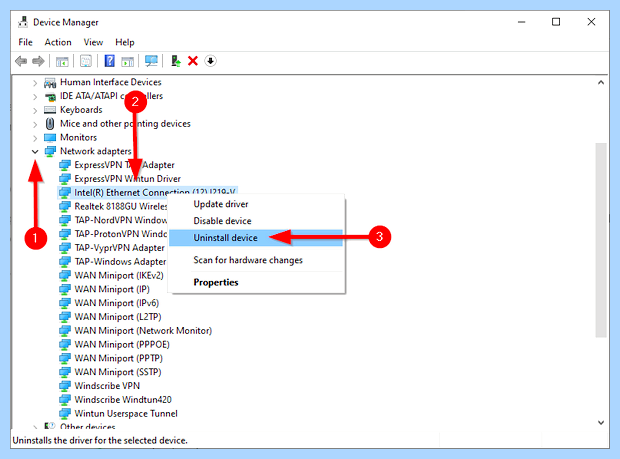Image resolution: width=620 pixels, height=459 pixels.
Task: Select WAN Miniport (L2TP) row
Action: [x=111, y=317]
